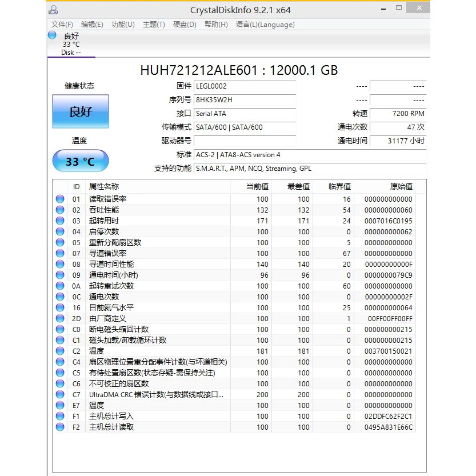Click status orb for attribute C6 不可校正的扇区数

click(x=60, y=383)
